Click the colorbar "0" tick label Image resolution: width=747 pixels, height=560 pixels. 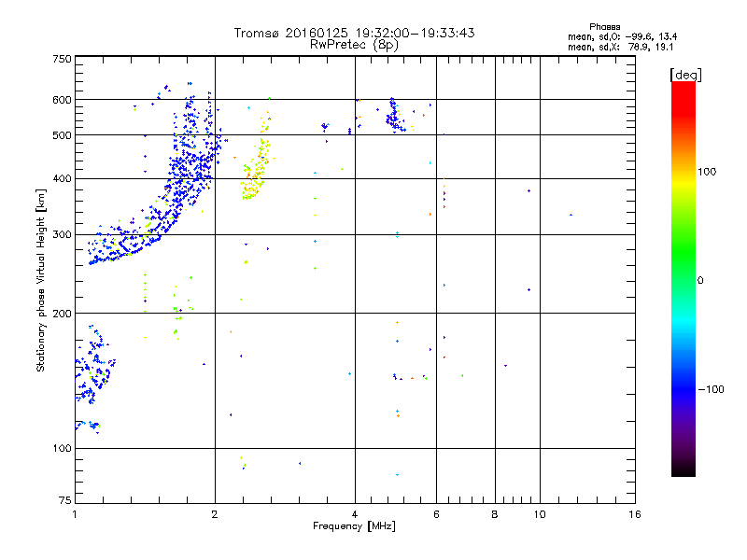point(699,280)
